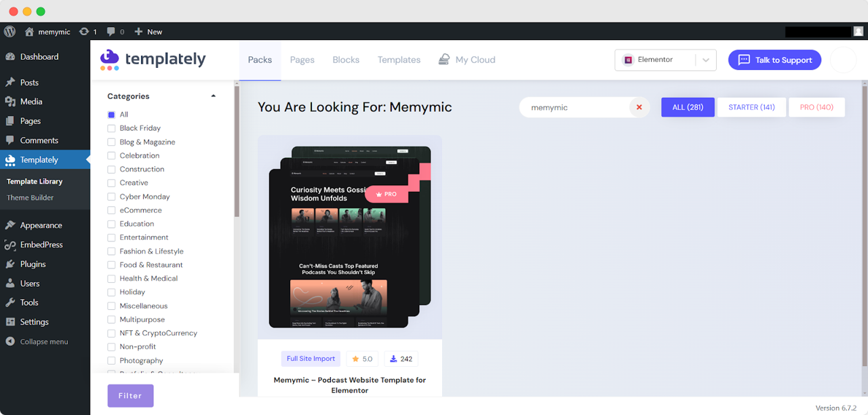
Task: Apply categories with Filter button
Action: [x=130, y=396]
